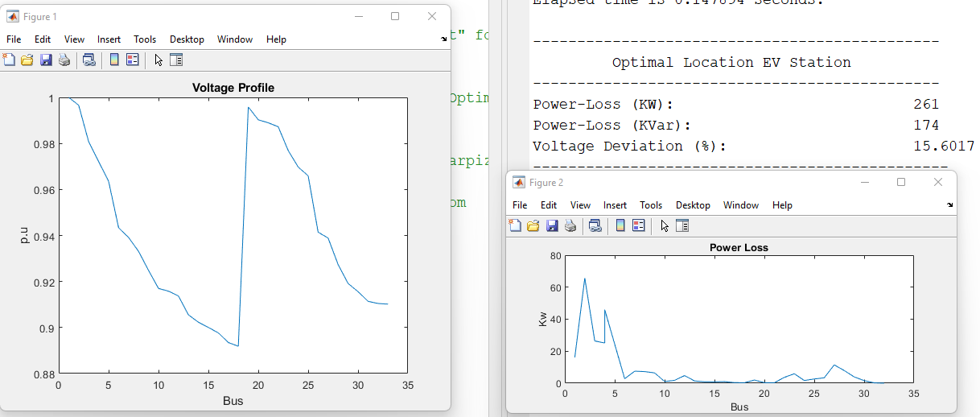Open Insert menu in Figure 1
Screen dimensions: 980x417
[109, 39]
